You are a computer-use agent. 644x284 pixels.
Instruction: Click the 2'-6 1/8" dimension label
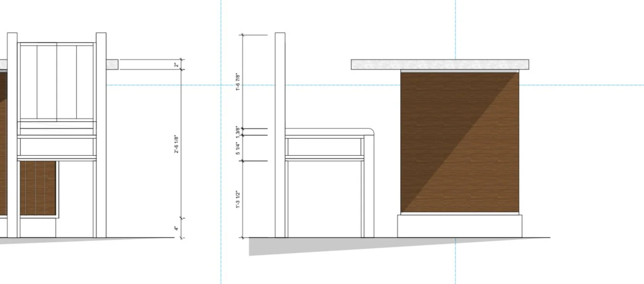(x=176, y=144)
